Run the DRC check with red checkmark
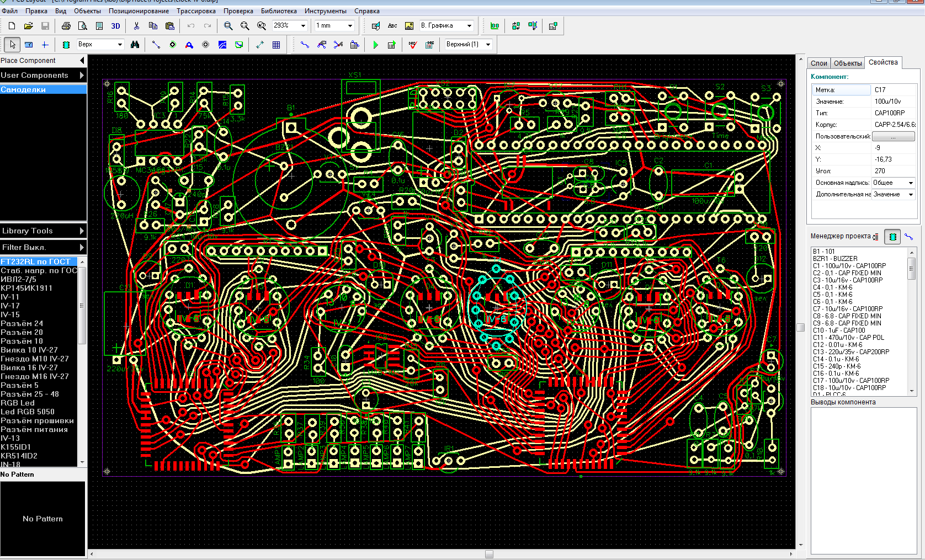925x560 pixels. (x=413, y=45)
